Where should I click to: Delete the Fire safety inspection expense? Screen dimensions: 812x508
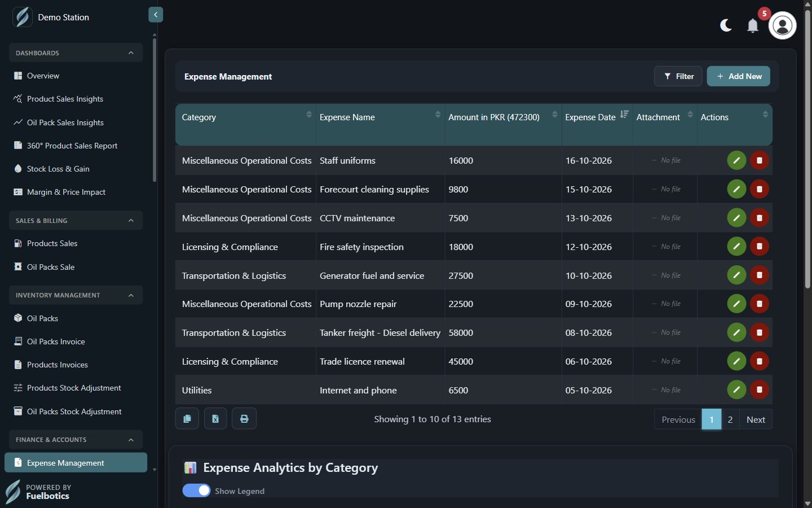click(x=760, y=247)
